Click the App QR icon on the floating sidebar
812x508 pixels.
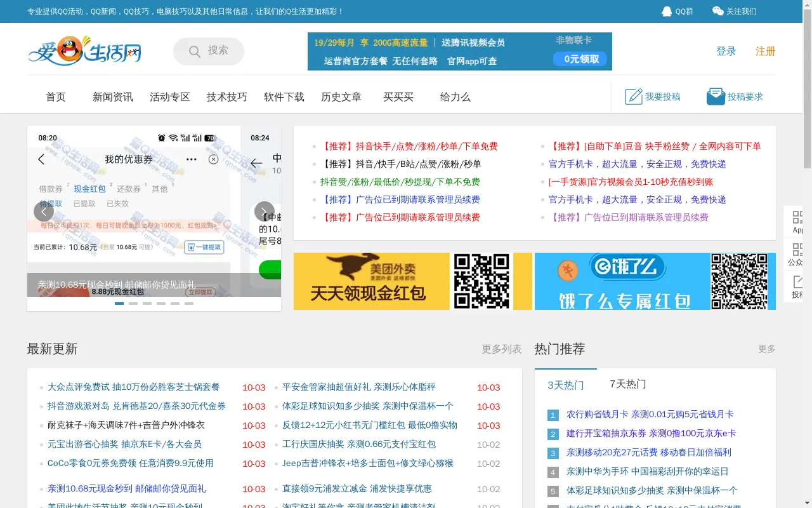[x=798, y=217]
